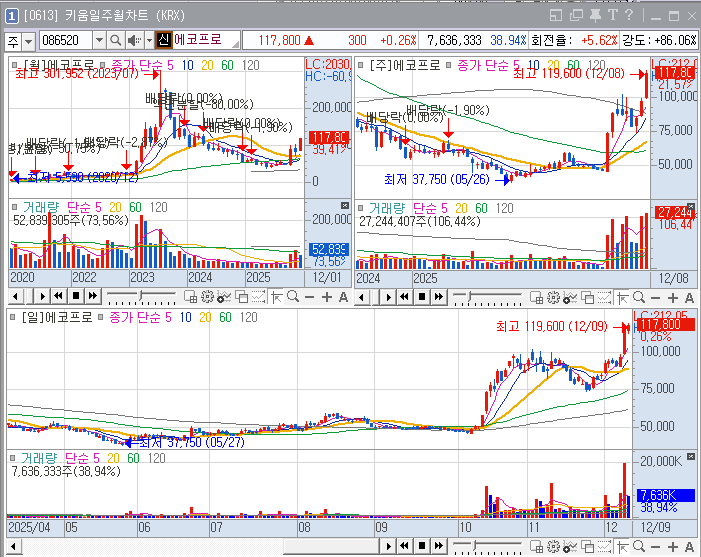Click the window layout icon in title bar
This screenshot has width=701, height=557.
pos(556,16)
